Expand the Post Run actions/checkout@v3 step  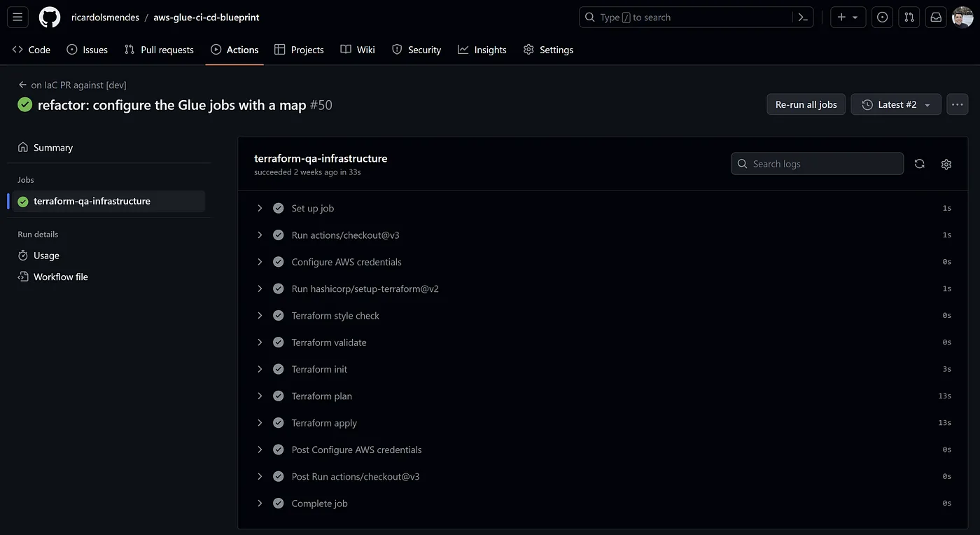point(260,476)
